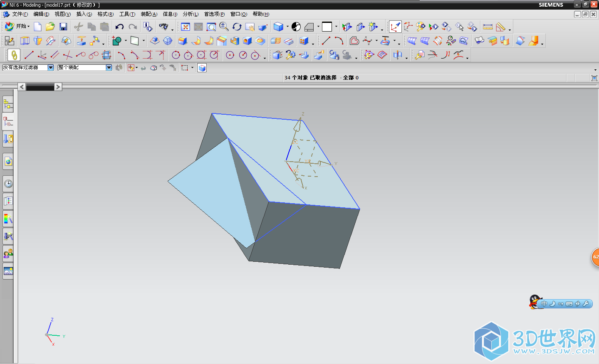Viewport: 599px width, 364px height.
Task: Open the System Scenes landscape sidebar tab
Action: (8, 271)
